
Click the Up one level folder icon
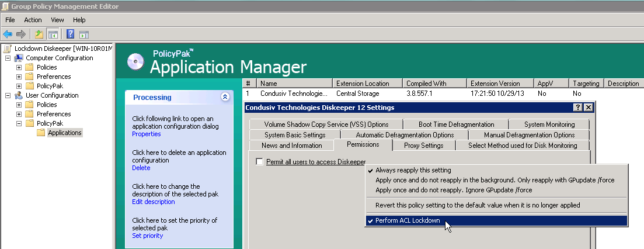click(x=39, y=34)
